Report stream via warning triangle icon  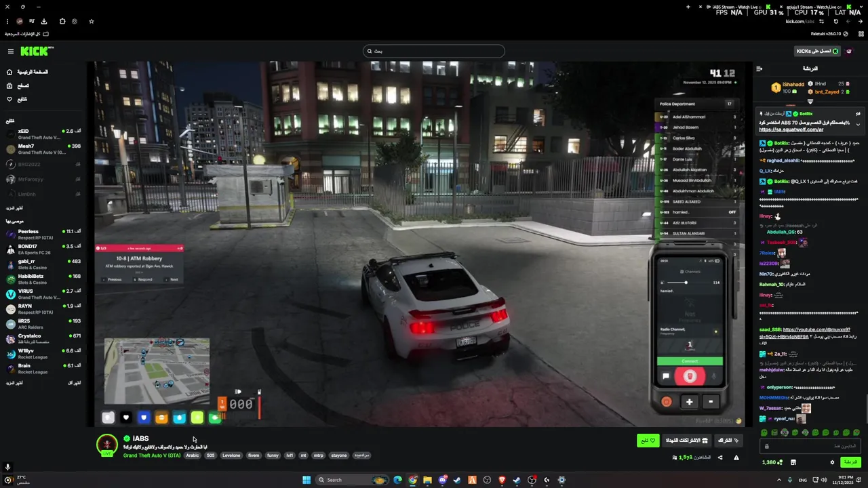(736, 457)
